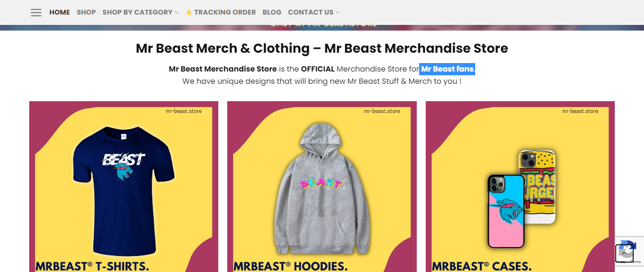Open the Blog page link

click(272, 12)
